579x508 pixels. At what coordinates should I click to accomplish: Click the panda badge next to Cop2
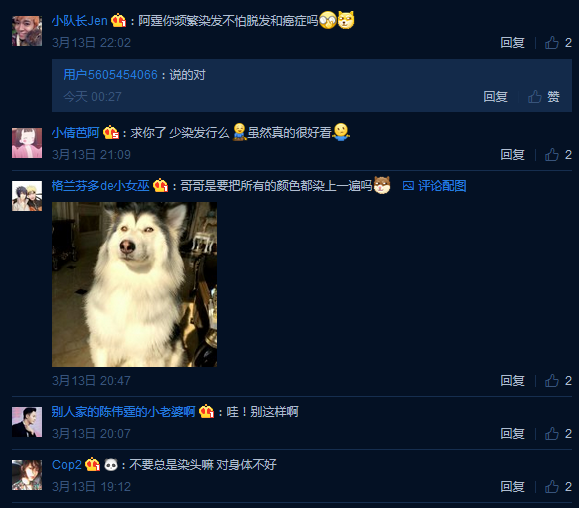[110, 464]
